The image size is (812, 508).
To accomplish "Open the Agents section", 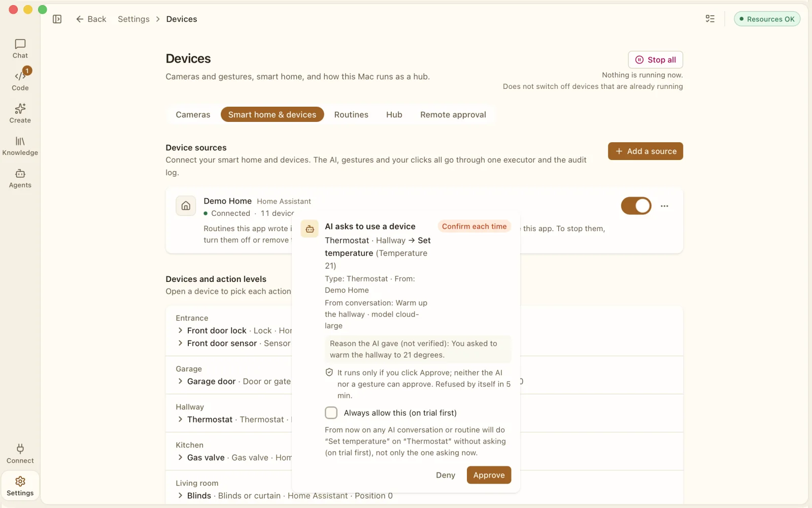I will pyautogui.click(x=20, y=179).
